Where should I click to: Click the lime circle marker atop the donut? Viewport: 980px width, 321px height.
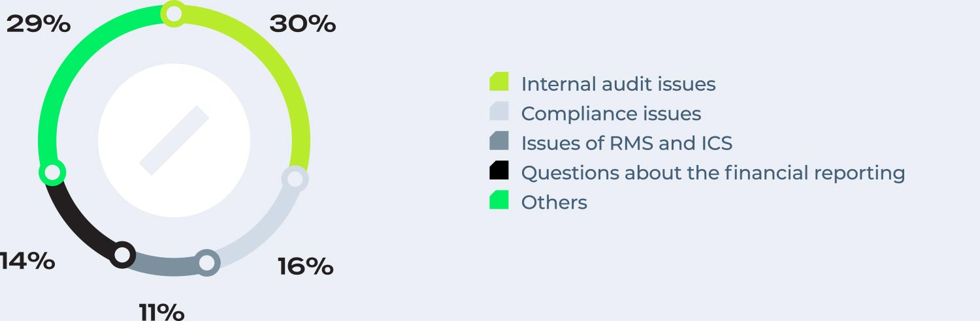[174, 14]
